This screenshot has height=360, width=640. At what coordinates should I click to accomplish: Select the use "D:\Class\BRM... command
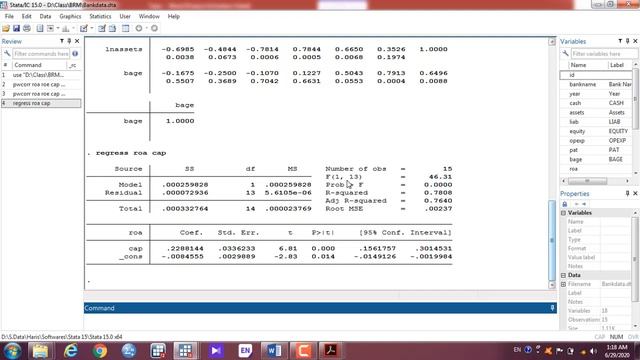[41, 75]
